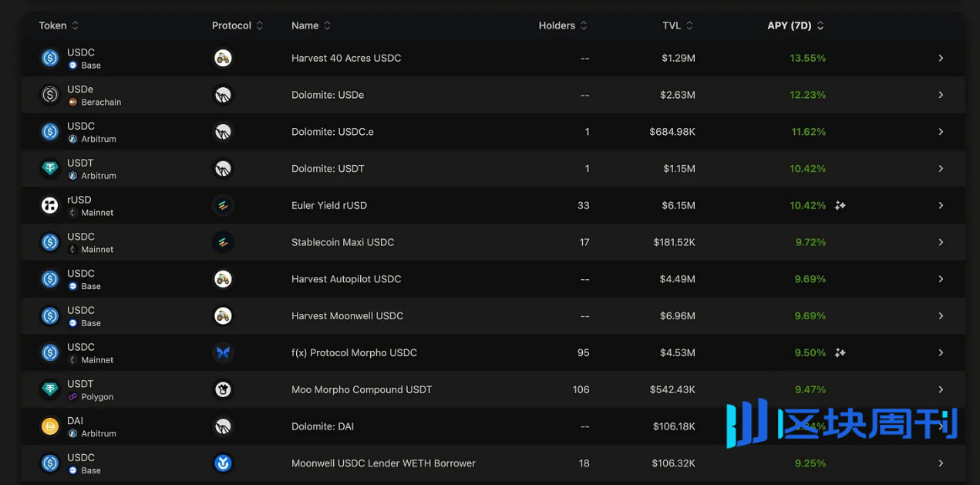
Task: Sort the table by Name column
Action: click(311, 25)
